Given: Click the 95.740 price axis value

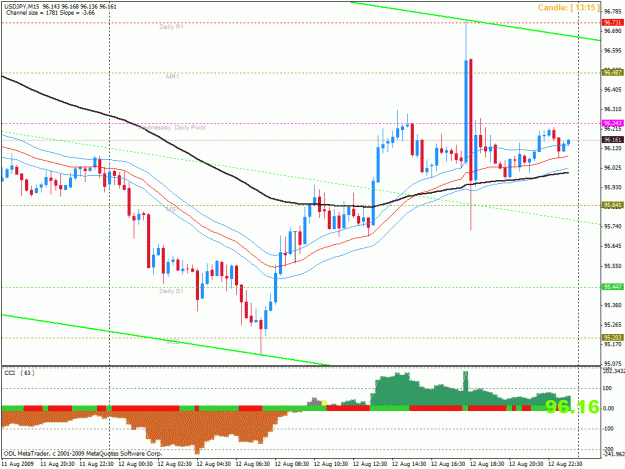Looking at the screenshot, I should tap(613, 226).
